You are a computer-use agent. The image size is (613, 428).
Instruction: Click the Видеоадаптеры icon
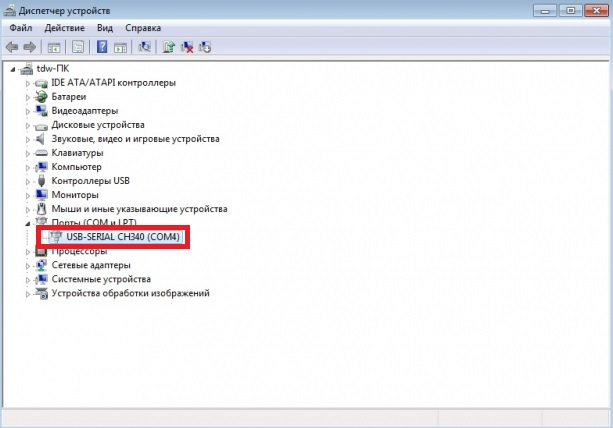click(41, 111)
